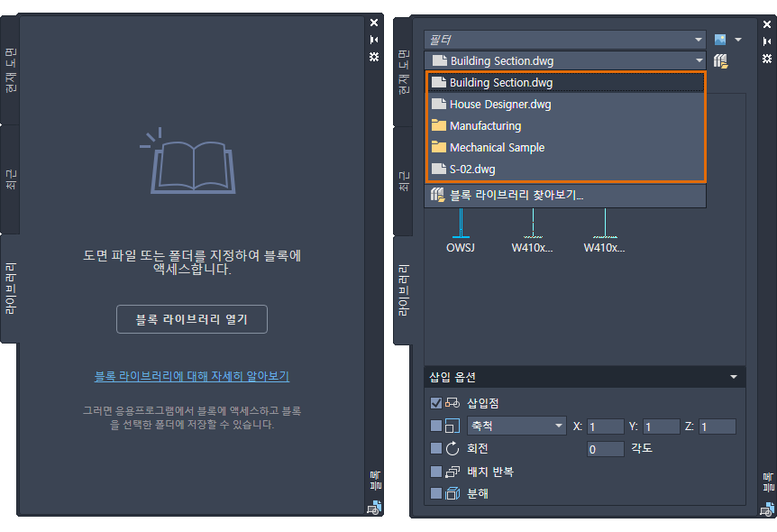Image resolution: width=777 pixels, height=532 pixels.
Task: Click the Z scale input field
Action: pos(717,427)
